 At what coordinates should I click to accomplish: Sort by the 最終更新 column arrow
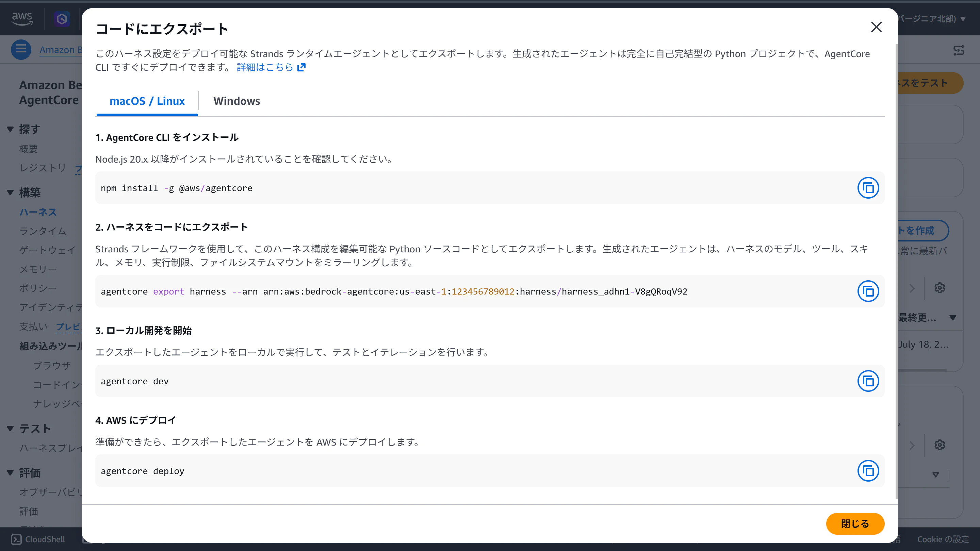[x=953, y=318]
